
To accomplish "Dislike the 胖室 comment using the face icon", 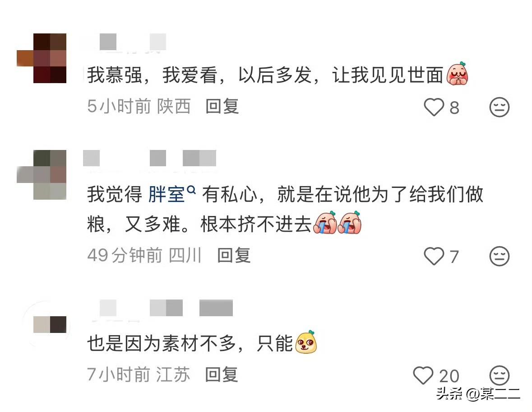I will pos(500,256).
